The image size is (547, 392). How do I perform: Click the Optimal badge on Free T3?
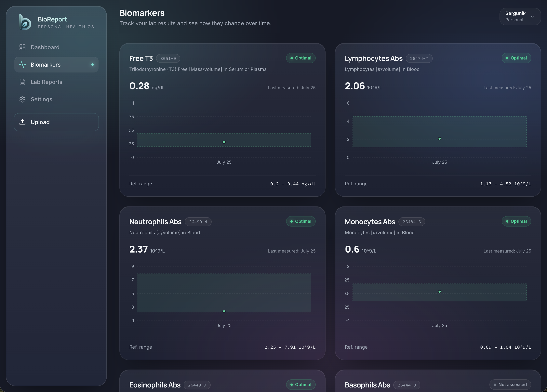[301, 58]
